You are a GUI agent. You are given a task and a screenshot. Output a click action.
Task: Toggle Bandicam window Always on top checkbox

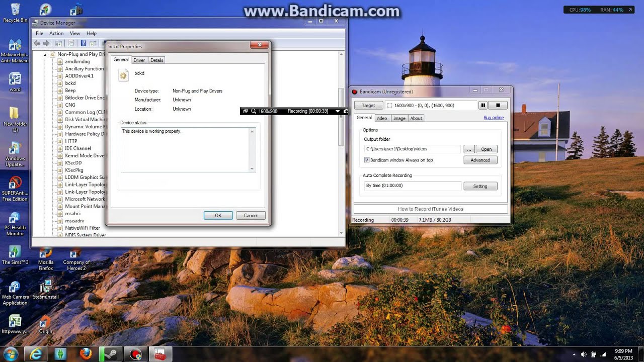tap(367, 160)
